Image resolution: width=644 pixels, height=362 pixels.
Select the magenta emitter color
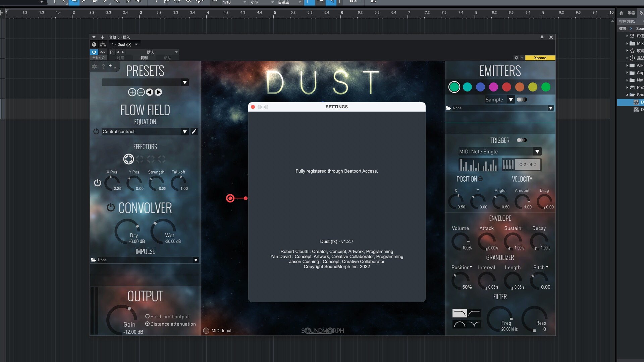pos(493,87)
